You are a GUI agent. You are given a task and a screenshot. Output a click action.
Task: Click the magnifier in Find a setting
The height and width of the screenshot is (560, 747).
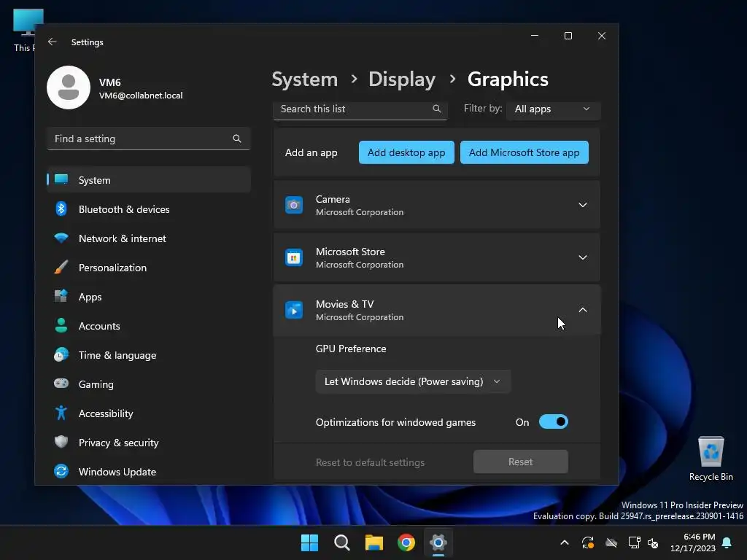237,139
